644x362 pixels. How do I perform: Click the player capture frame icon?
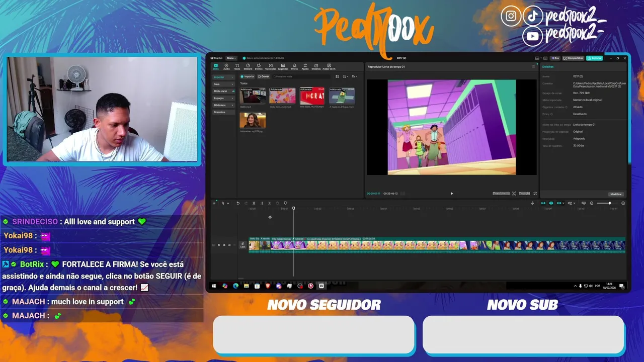[x=514, y=193]
